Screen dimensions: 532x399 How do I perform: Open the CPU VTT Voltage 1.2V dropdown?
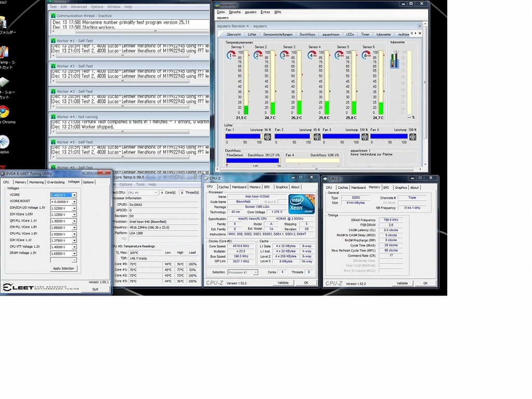(x=74, y=247)
